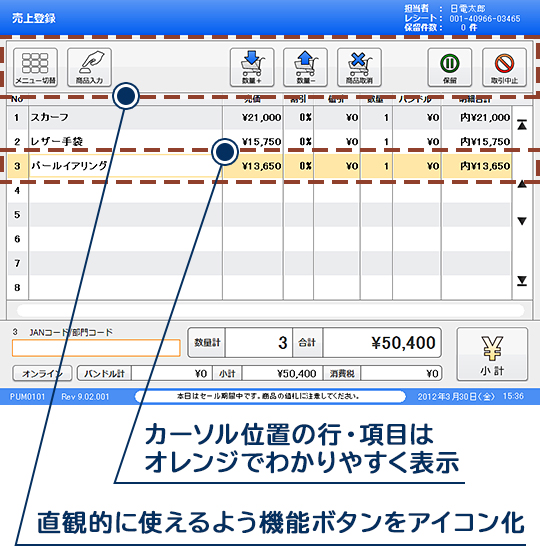Increase quantity with the 数量+ cart icon

(x=252, y=67)
